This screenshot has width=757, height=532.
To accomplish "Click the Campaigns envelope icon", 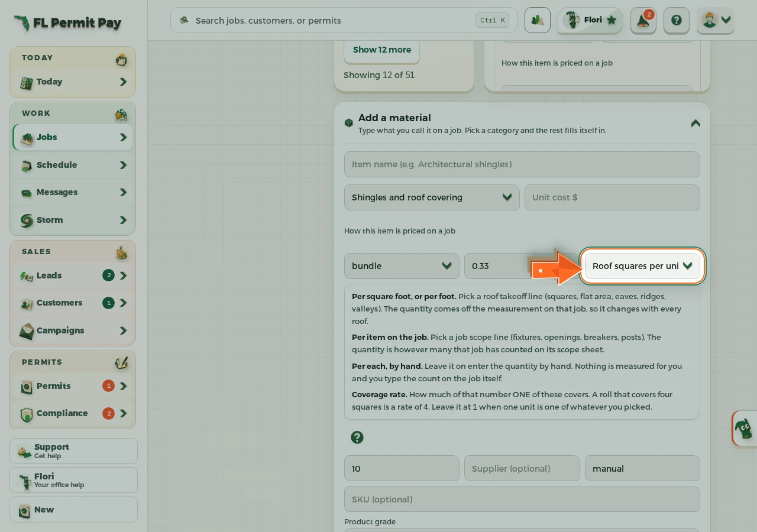I will point(27,331).
